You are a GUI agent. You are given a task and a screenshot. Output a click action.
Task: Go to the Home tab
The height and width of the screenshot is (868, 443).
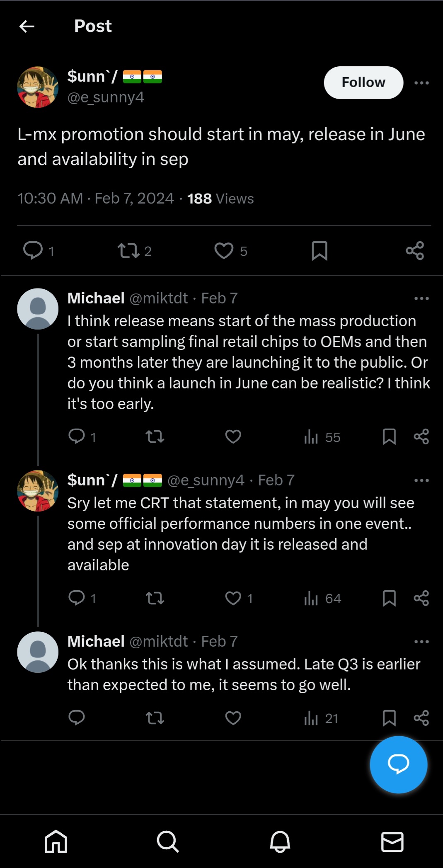56,841
